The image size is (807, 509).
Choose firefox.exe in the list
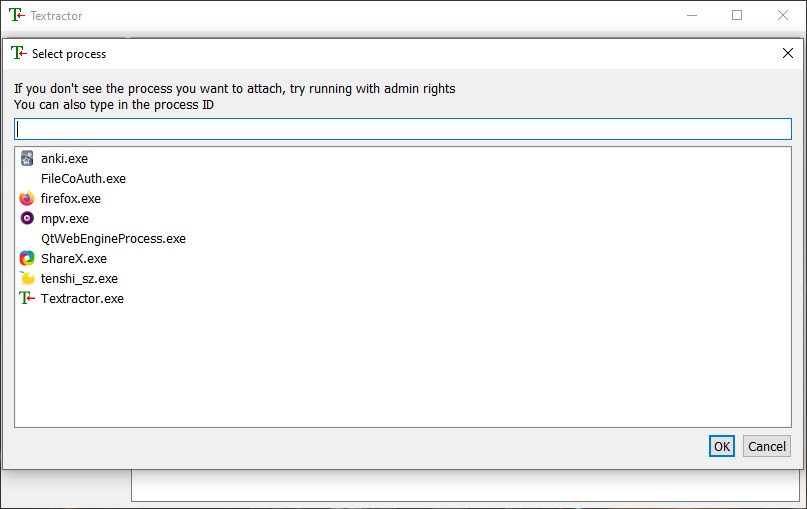(x=71, y=199)
